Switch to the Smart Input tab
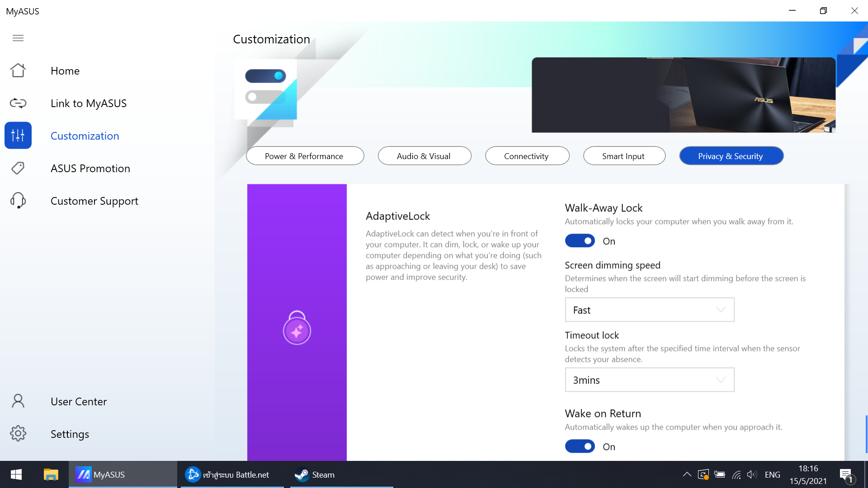This screenshot has width=868, height=488. click(x=624, y=156)
